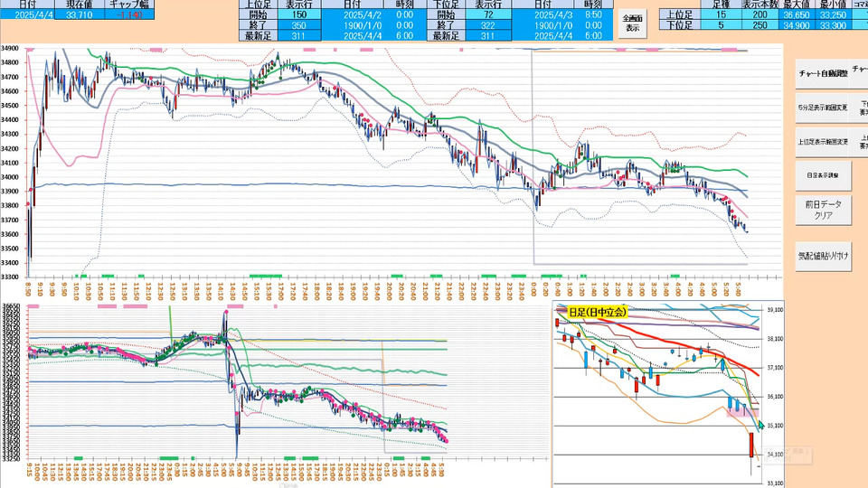Click the 最大値 column header
Image resolution: width=868 pixels, height=488 pixels.
pos(797,5)
